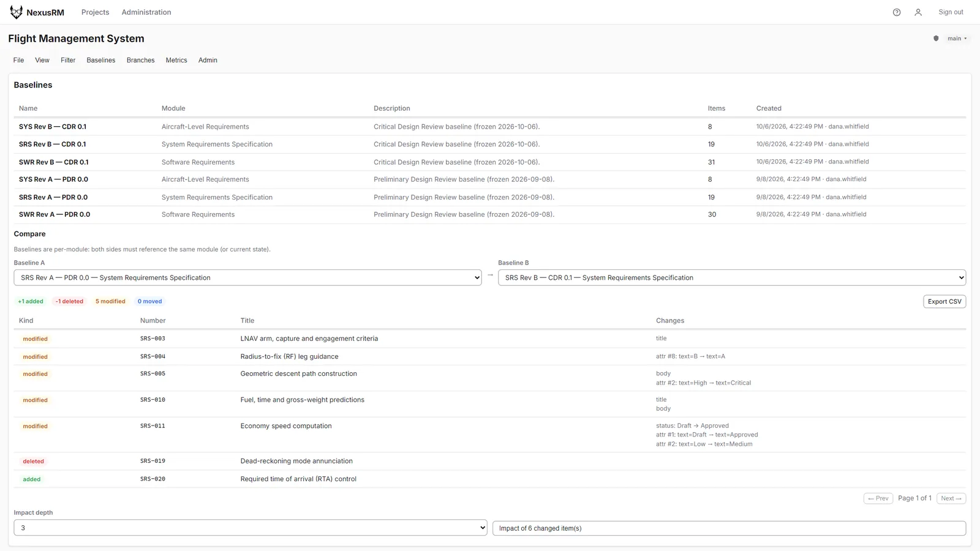Open the Metrics menu
The height and width of the screenshot is (551, 980).
click(176, 60)
